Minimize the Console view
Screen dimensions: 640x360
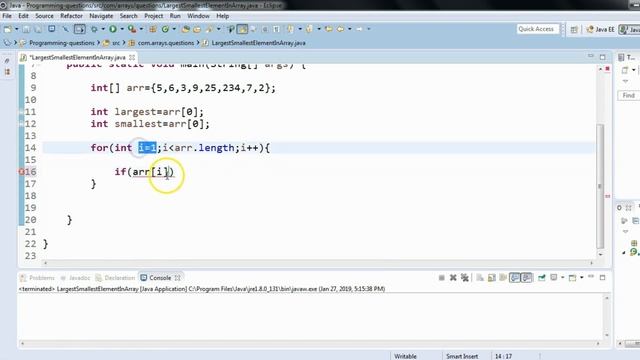coord(591,276)
